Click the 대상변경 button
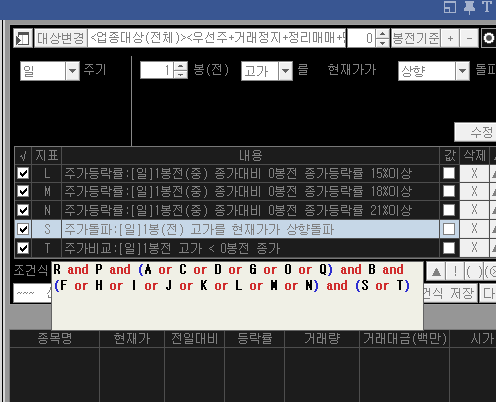The height and width of the screenshot is (402, 496). [61, 38]
